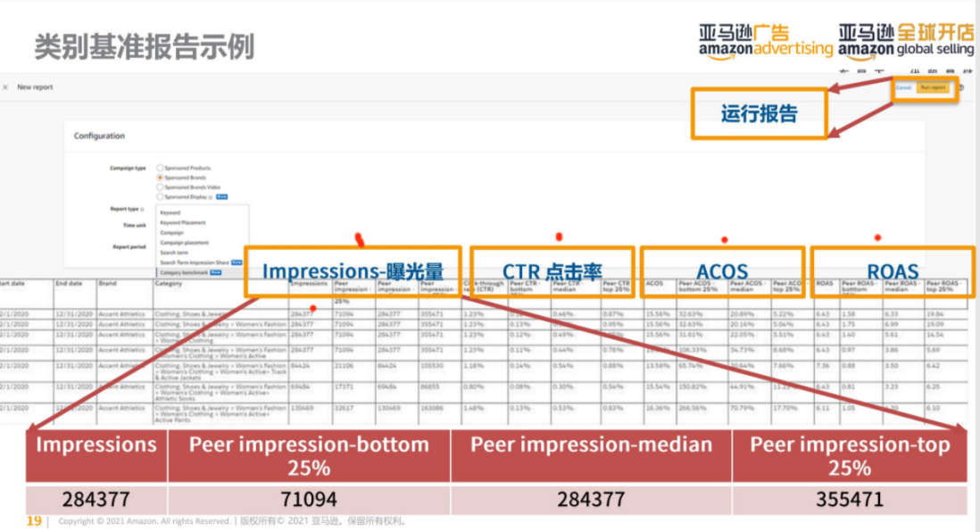
Task: Close the New report panel with X
Action: [5, 87]
